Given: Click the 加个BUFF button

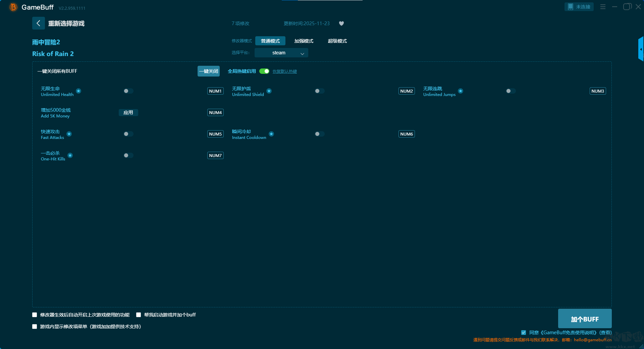Looking at the screenshot, I should [585, 318].
